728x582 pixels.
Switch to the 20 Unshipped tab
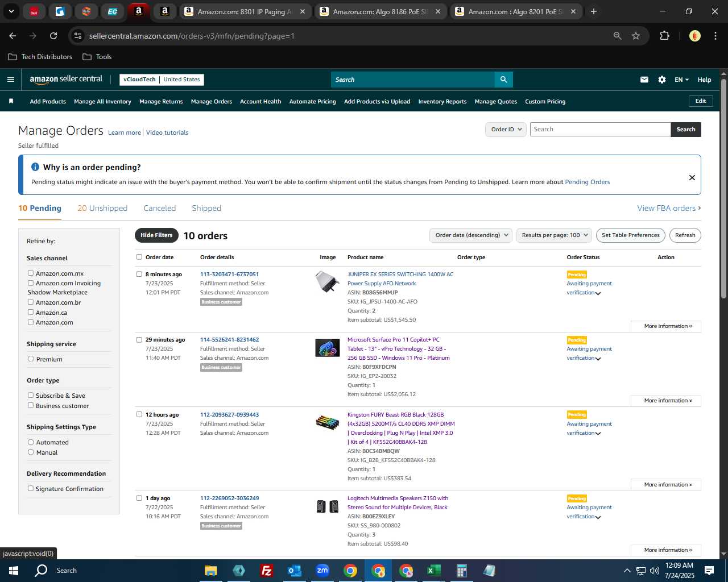pyautogui.click(x=102, y=209)
